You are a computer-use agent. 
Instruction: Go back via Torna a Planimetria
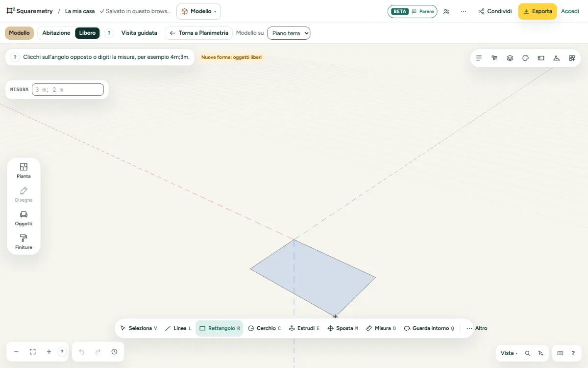point(198,33)
